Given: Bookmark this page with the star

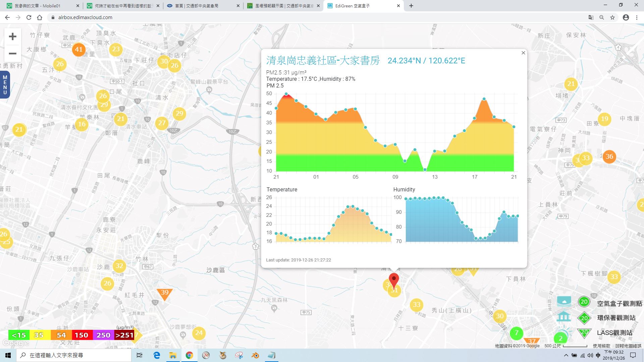Looking at the screenshot, I should tap(612, 17).
